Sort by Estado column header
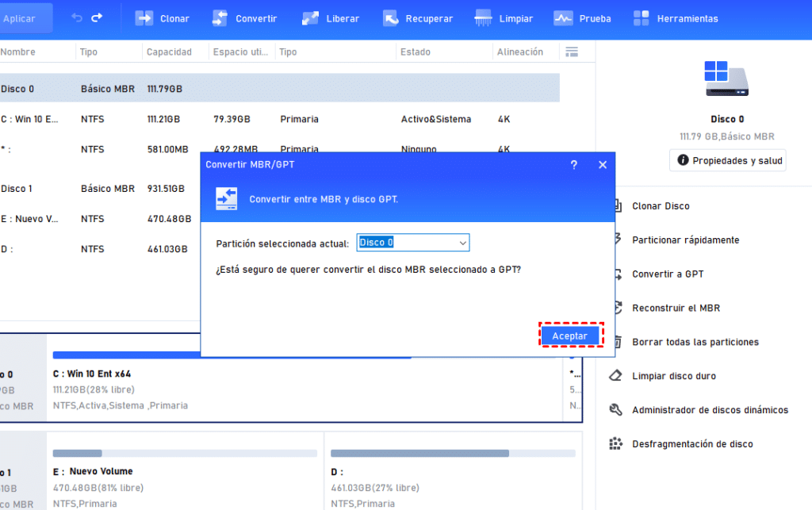The height and width of the screenshot is (510, 812). pyautogui.click(x=416, y=52)
